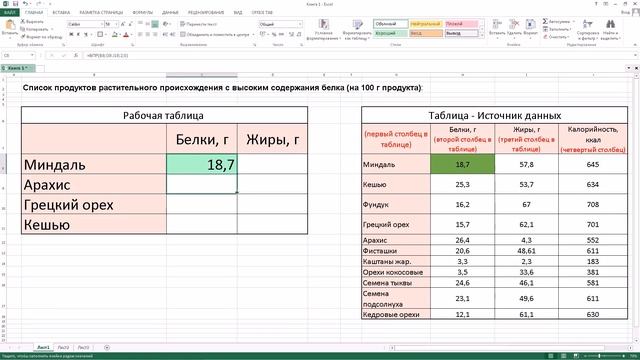This screenshot has height=360, width=640.
Task: Apply underline formatting
Action: 85,35
